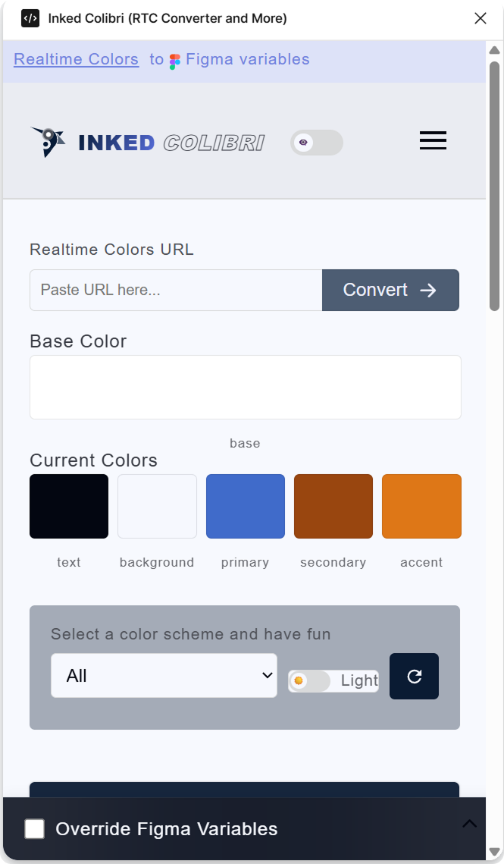Open the hamburger menu

point(433,140)
